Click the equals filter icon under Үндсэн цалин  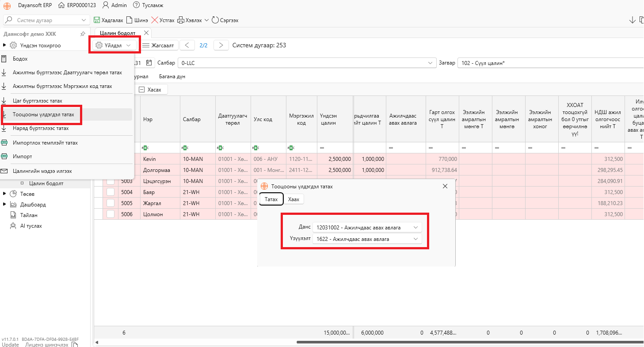tap(322, 148)
